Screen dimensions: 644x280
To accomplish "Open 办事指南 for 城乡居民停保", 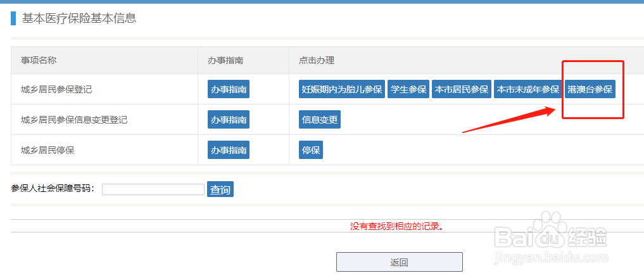I will pos(229,150).
